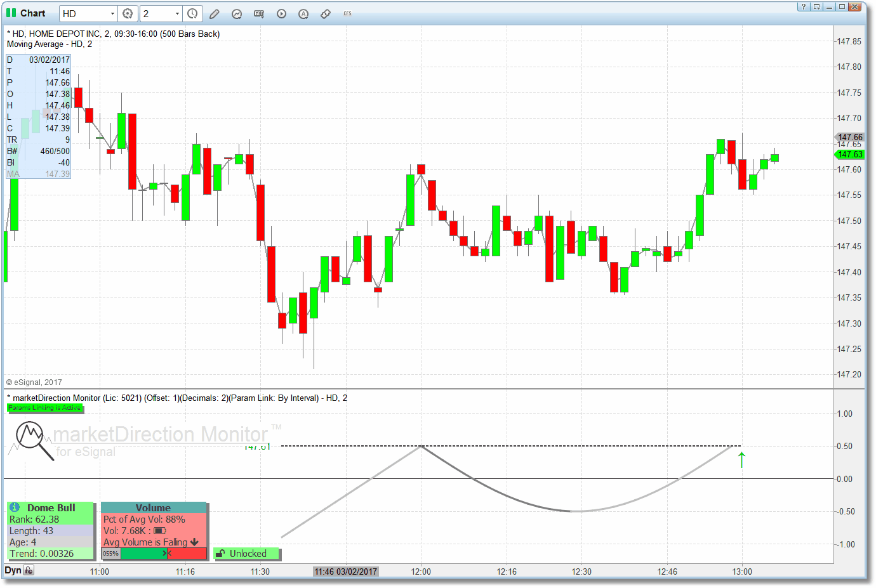Click the trade arrows toolbar icon
Image resolution: width=876 pixels, height=588 pixels.
tap(326, 13)
